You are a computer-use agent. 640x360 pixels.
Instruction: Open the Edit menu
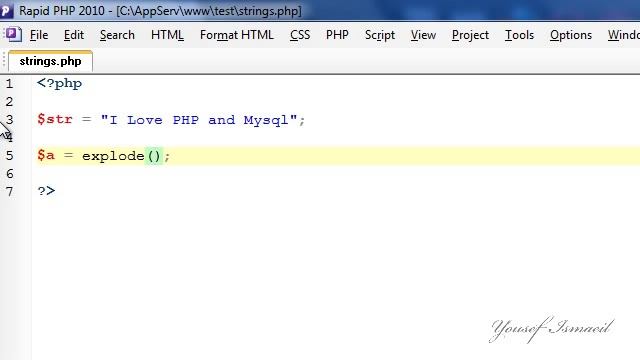tap(74, 35)
